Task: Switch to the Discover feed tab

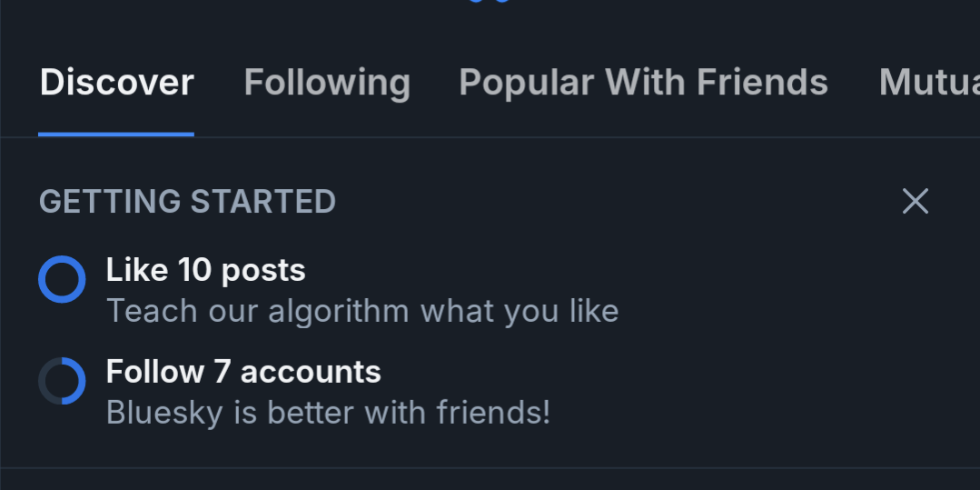Action: 116,82
